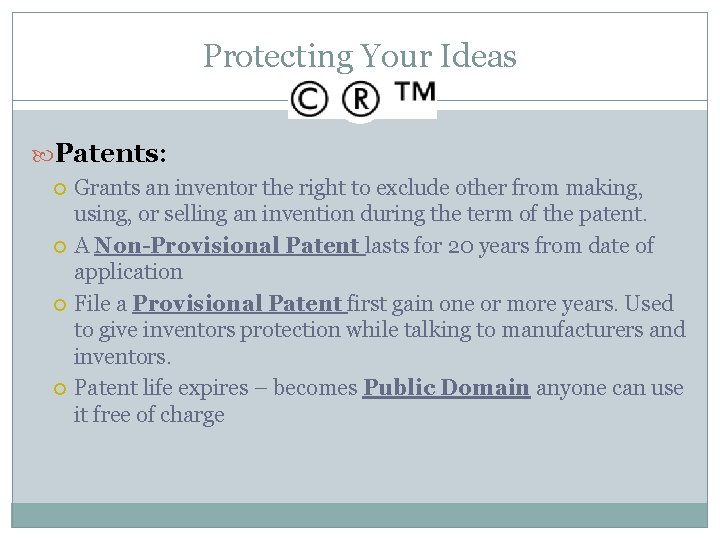Click the bullet beside the Patents heading

point(43,154)
